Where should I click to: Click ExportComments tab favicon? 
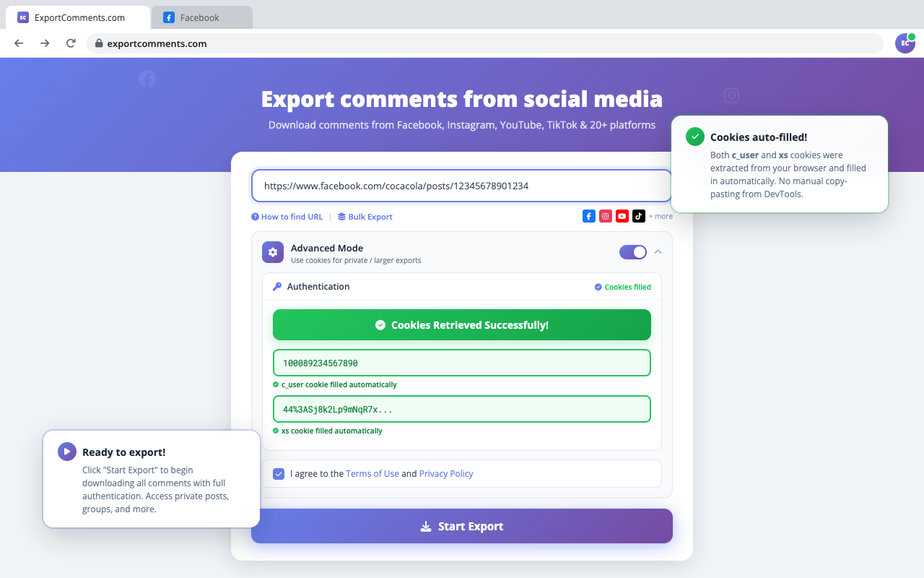pyautogui.click(x=23, y=17)
